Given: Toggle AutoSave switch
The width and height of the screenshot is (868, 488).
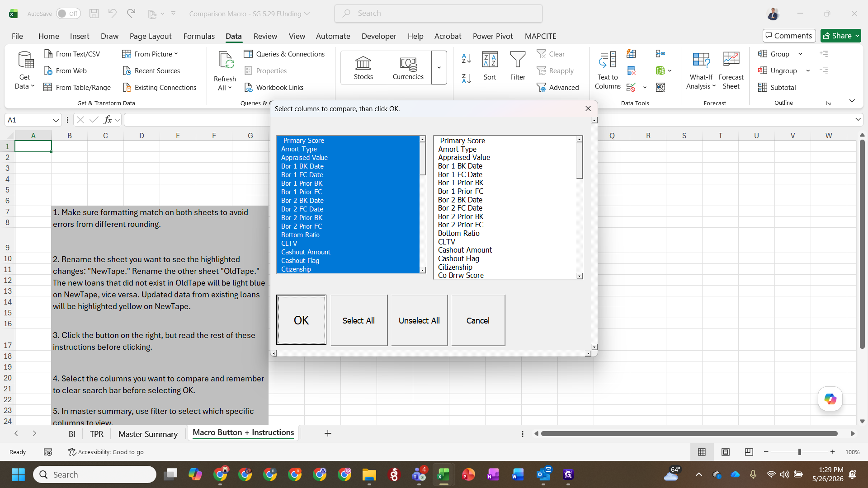Looking at the screenshot, I should pyautogui.click(x=68, y=14).
